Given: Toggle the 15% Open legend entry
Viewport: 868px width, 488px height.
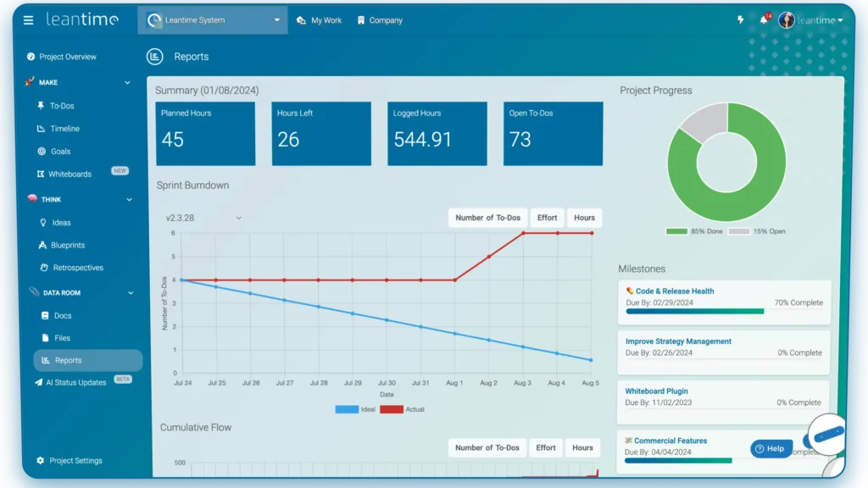Looking at the screenshot, I should click(x=757, y=231).
